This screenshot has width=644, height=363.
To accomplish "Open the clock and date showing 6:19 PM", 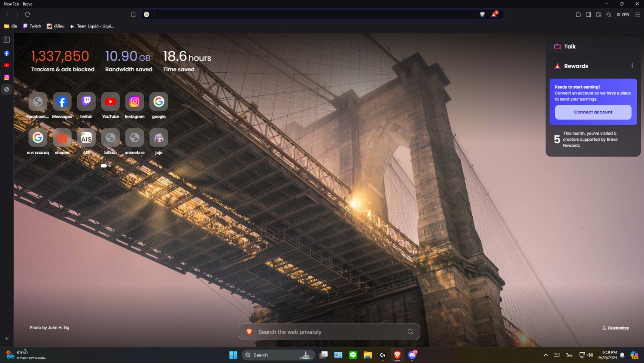I will coord(608,355).
